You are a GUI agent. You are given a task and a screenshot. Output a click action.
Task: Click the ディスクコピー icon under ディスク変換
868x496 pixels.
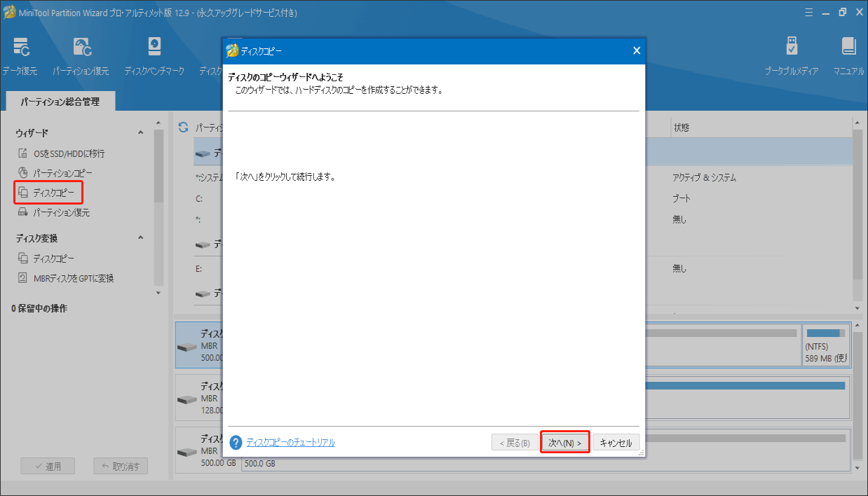tap(22, 259)
